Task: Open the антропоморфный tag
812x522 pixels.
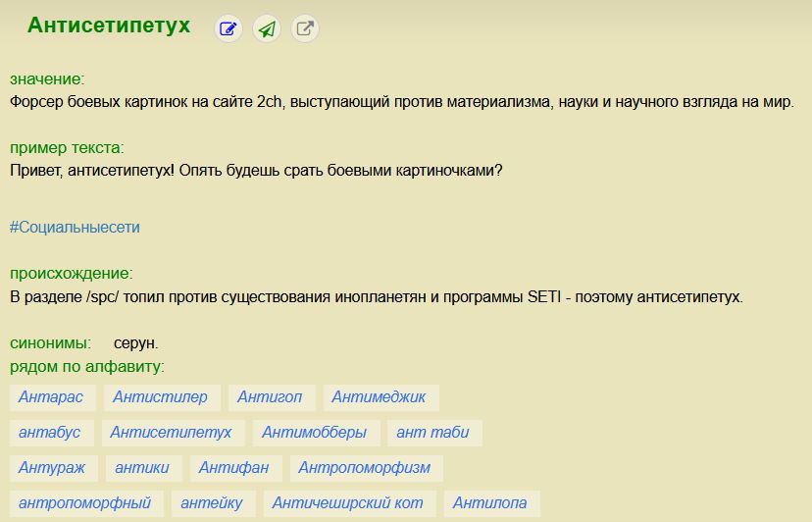Action: click(84, 503)
